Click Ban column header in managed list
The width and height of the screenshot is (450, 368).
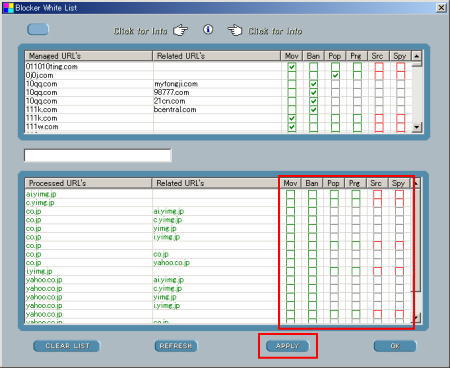[x=313, y=56]
